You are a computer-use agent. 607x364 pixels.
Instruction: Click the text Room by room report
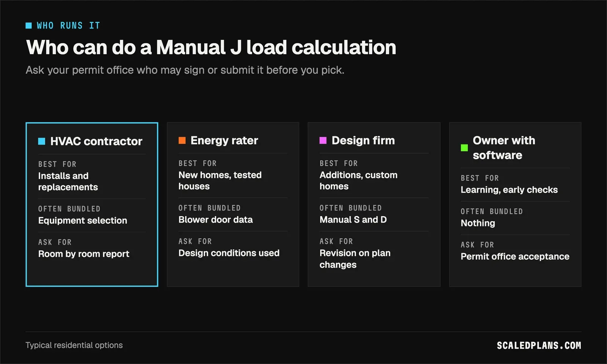(84, 254)
